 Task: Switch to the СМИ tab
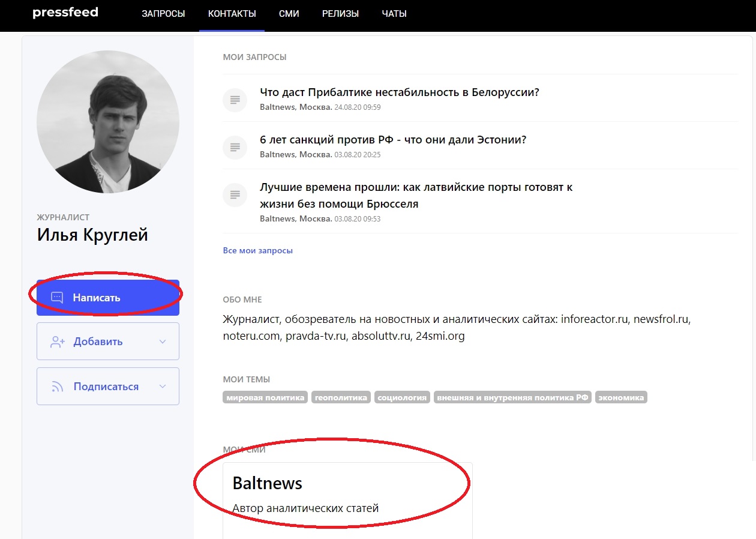tap(289, 14)
